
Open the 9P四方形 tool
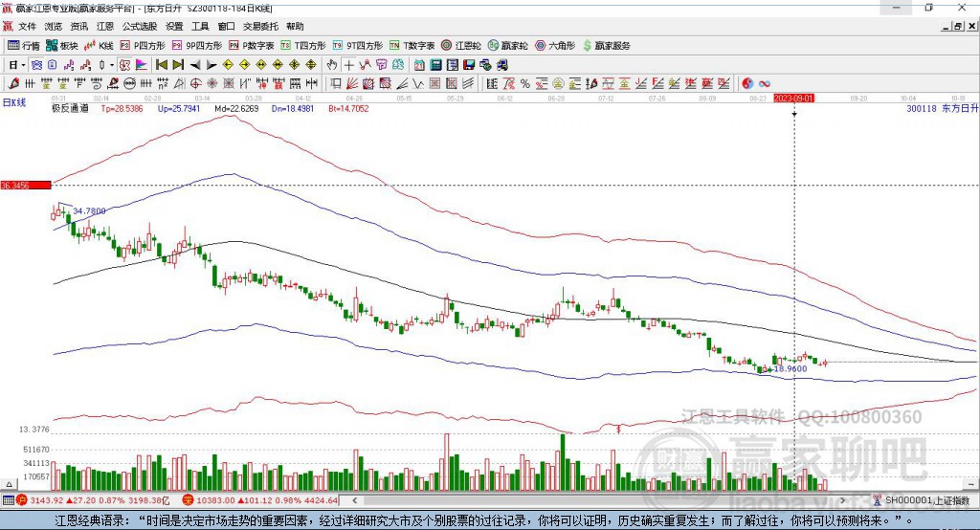click(197, 46)
